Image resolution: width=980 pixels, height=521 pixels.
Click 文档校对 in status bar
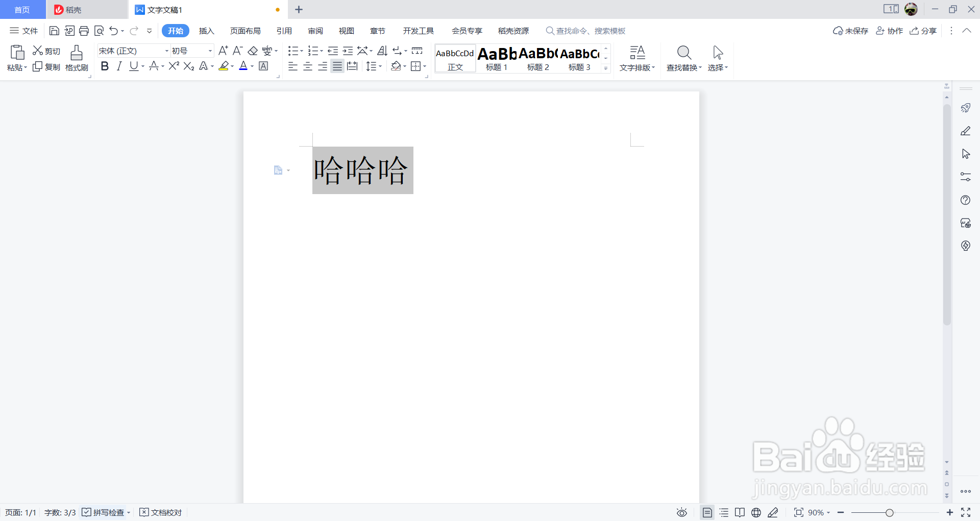click(161, 512)
